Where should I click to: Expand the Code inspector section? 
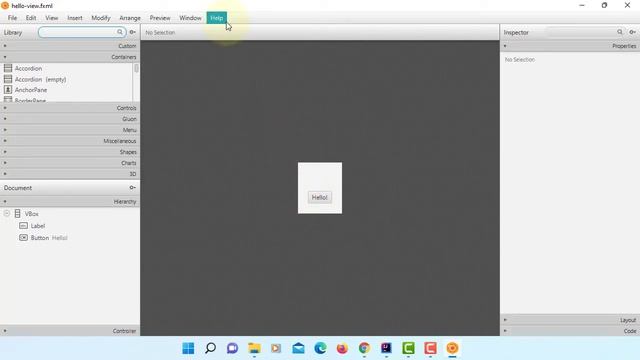[x=570, y=331]
